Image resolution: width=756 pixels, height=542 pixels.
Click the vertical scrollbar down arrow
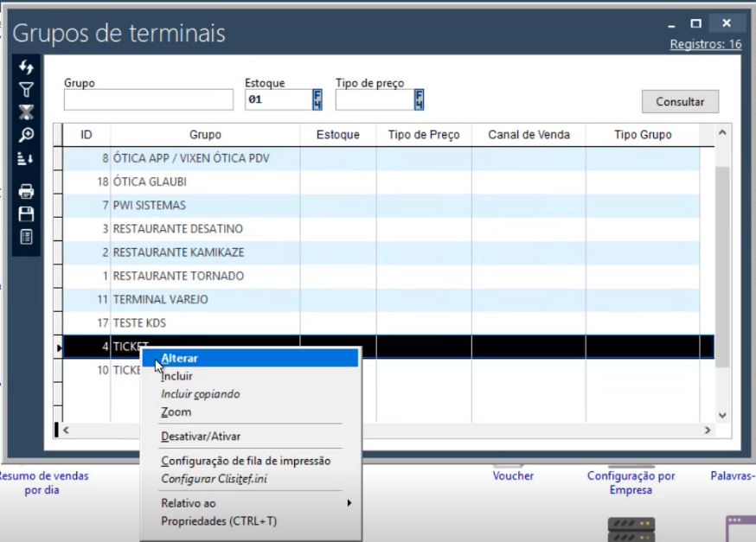[x=722, y=415]
